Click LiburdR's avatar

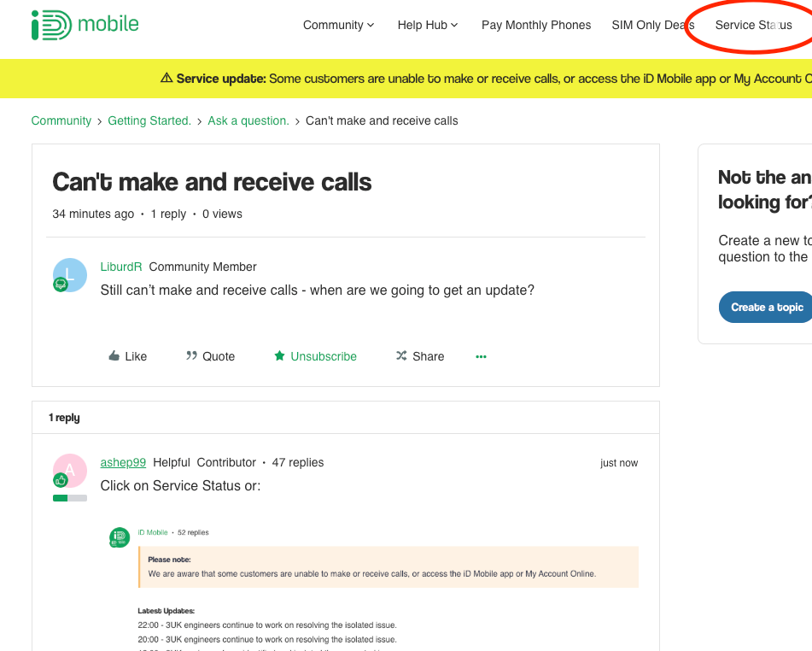click(70, 275)
